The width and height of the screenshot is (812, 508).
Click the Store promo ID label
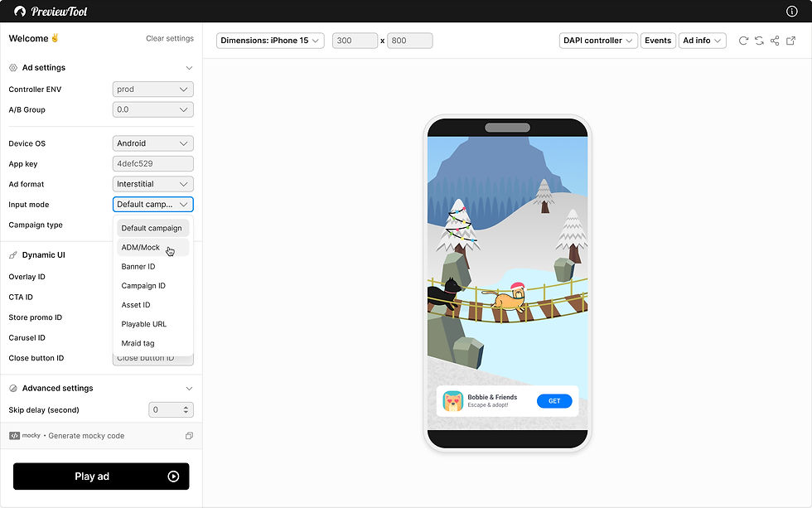35,317
